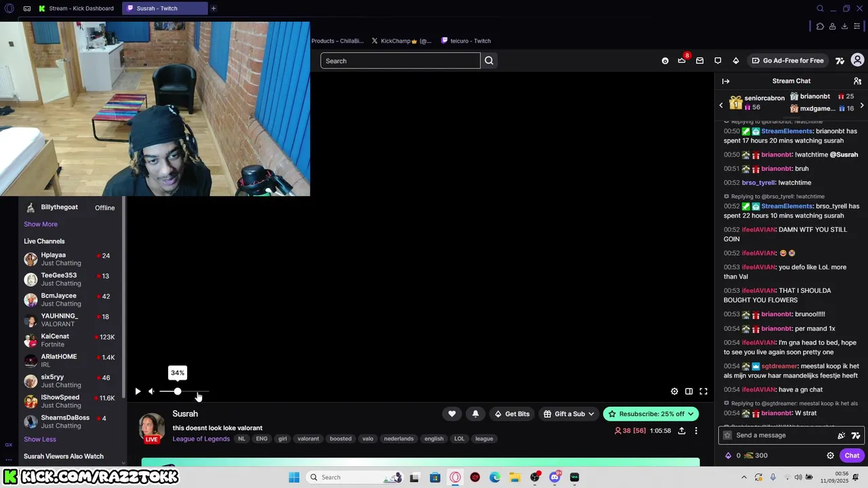Open the browser tab search magnifier
The height and width of the screenshot is (488, 868).
pyautogui.click(x=820, y=8)
